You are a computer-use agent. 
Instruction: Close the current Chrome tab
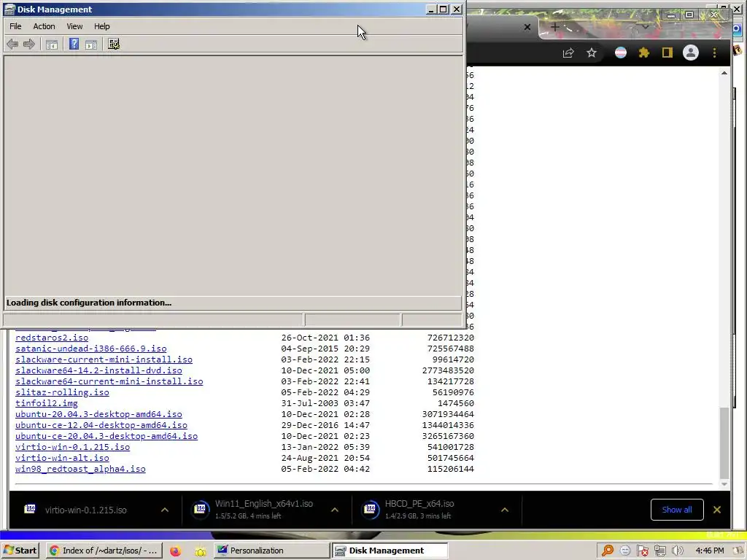[527, 27]
